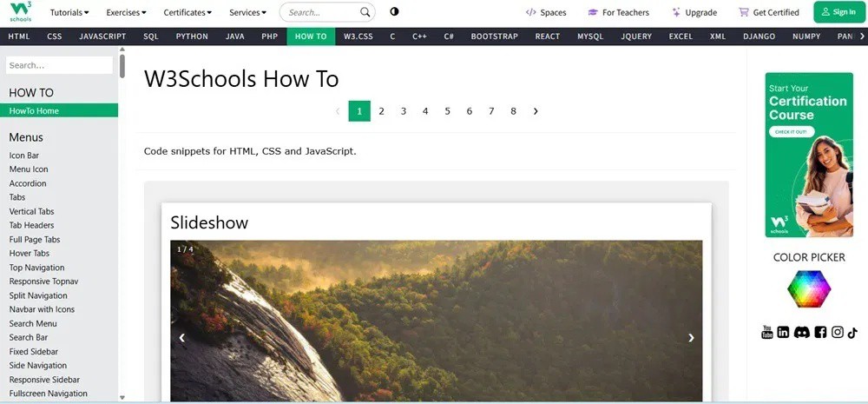Viewport: 868px width, 404px height.
Task: Open the REACT tab
Action: 548,36
